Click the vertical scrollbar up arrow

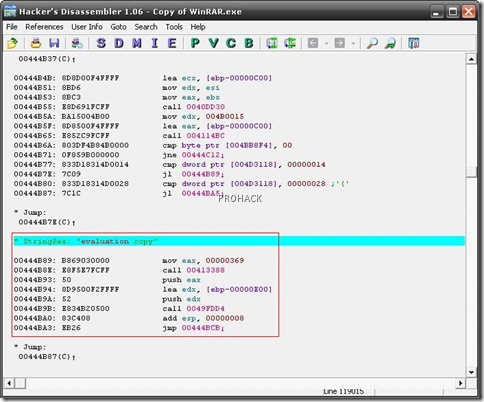click(471, 59)
